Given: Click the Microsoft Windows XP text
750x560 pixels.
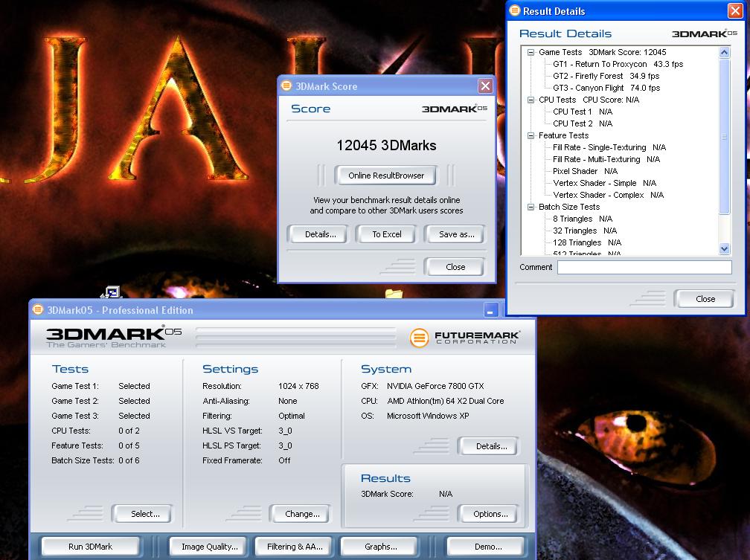Looking at the screenshot, I should point(428,416).
